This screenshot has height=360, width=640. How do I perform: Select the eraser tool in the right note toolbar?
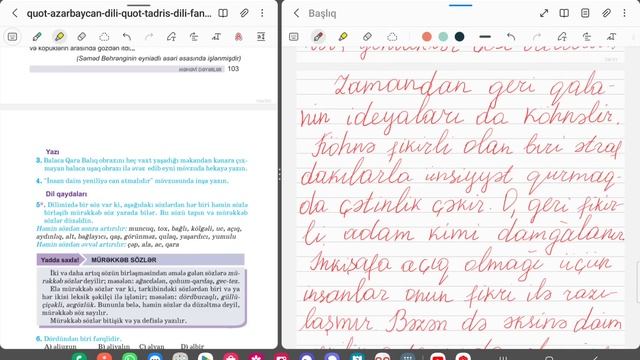tap(367, 37)
